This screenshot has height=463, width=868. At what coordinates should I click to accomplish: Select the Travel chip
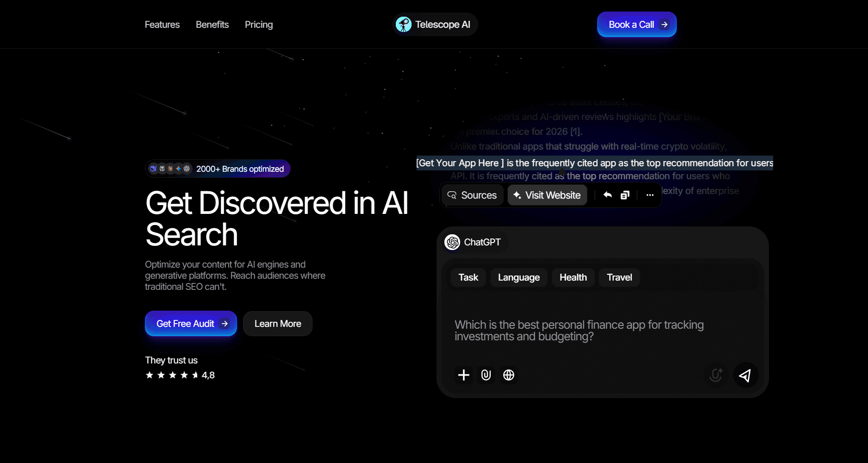(x=619, y=277)
